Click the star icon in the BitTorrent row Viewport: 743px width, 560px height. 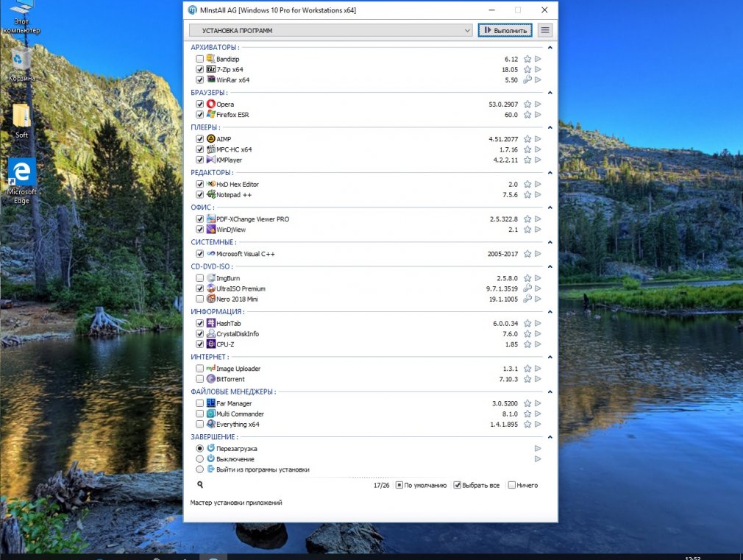527,379
